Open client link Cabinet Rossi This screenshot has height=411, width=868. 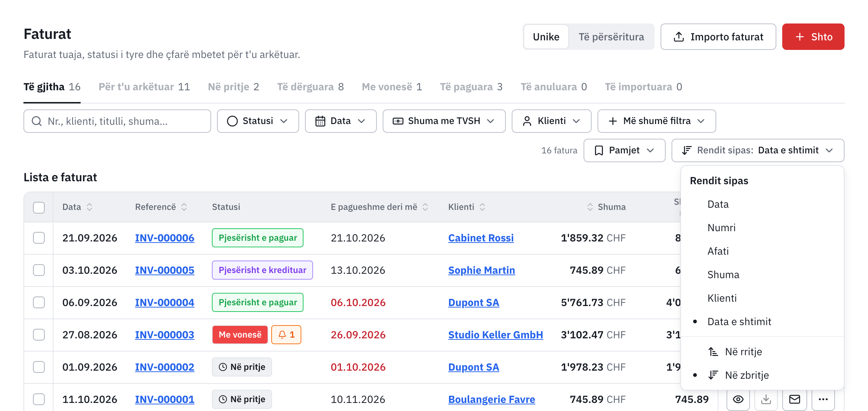click(x=481, y=238)
